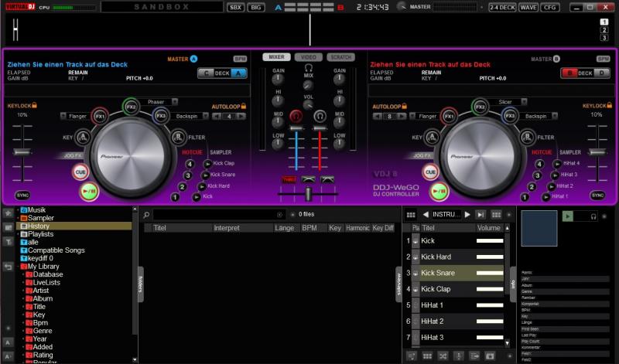Image resolution: width=619 pixels, height=364 pixels.
Task: Open left deck Flanger effect dropdown
Action: 63,116
